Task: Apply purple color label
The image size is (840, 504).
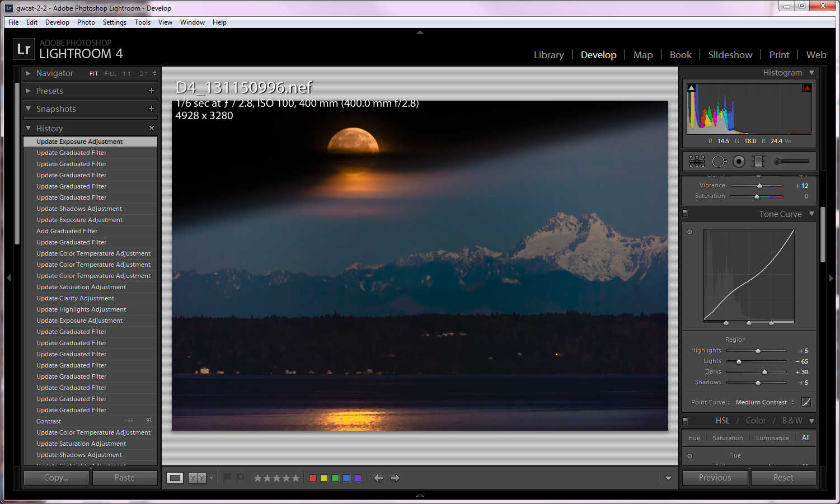Action: [358, 478]
